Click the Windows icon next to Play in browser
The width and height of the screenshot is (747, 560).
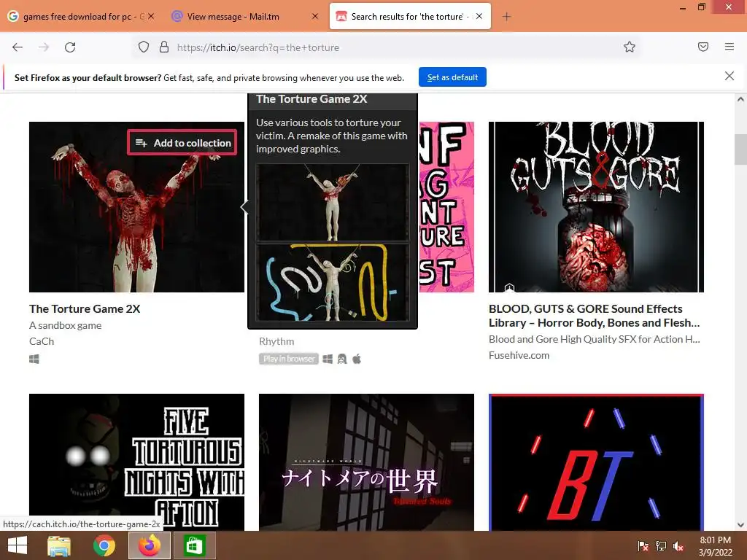tap(328, 359)
